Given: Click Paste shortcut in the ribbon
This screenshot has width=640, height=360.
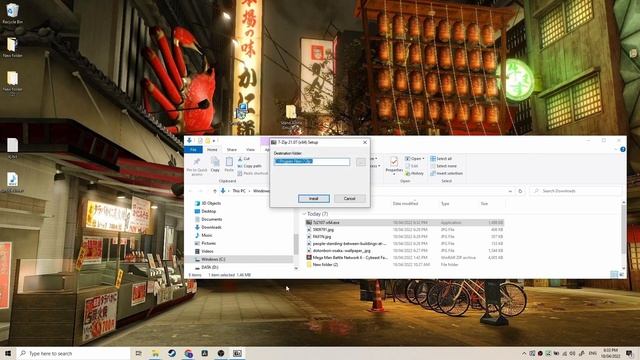Looking at the screenshot, I should (x=253, y=173).
